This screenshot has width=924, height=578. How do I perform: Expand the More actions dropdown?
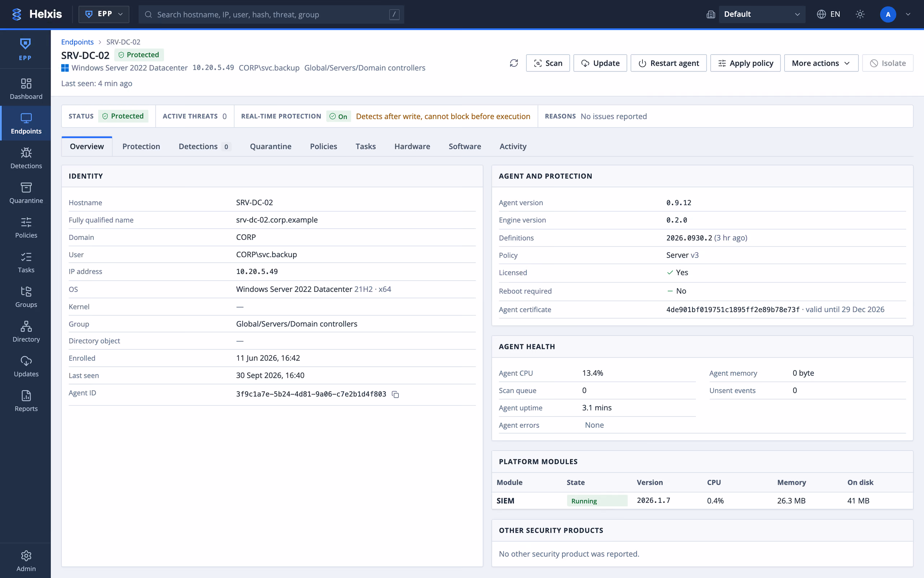[821, 63]
